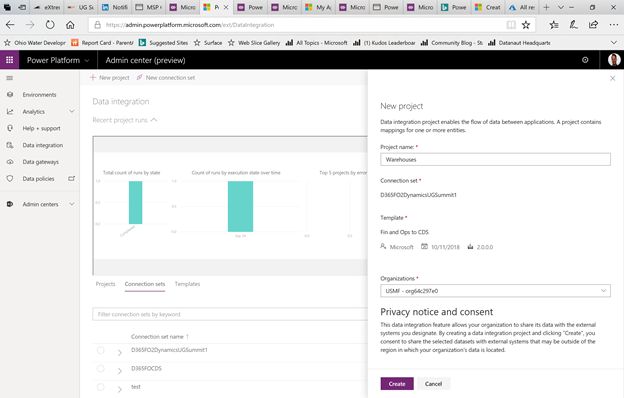The height and width of the screenshot is (398, 624).
Task: Open Ohio Water Developr favorite
Action: [35, 43]
